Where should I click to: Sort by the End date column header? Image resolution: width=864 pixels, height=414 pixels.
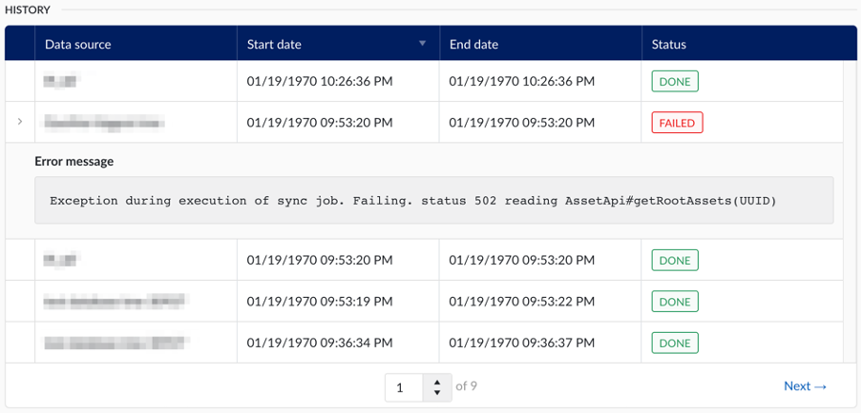(474, 44)
